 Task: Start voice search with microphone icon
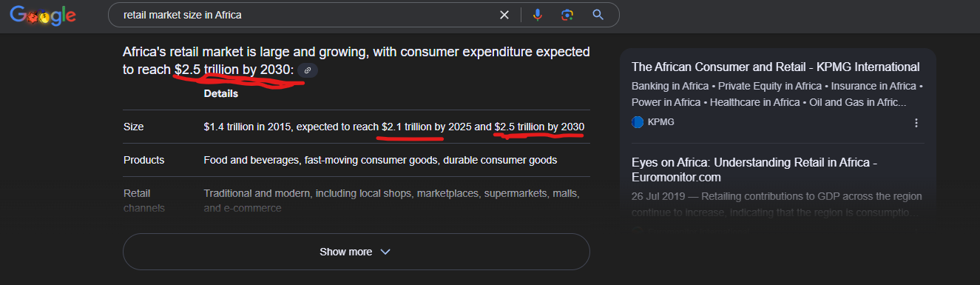pyautogui.click(x=538, y=15)
